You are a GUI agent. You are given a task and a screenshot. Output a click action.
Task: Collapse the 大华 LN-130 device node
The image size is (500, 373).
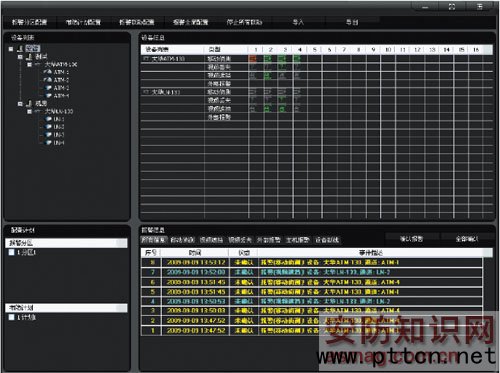point(29,111)
